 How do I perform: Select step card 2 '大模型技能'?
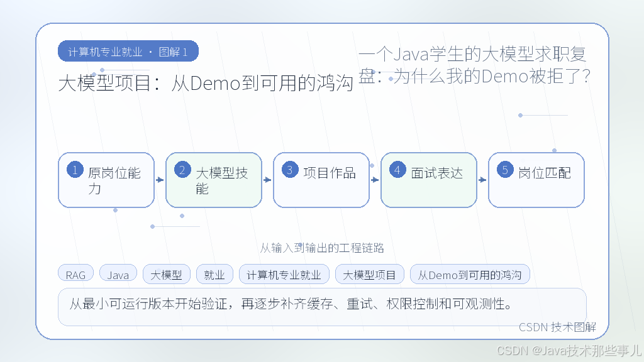[x=214, y=180]
